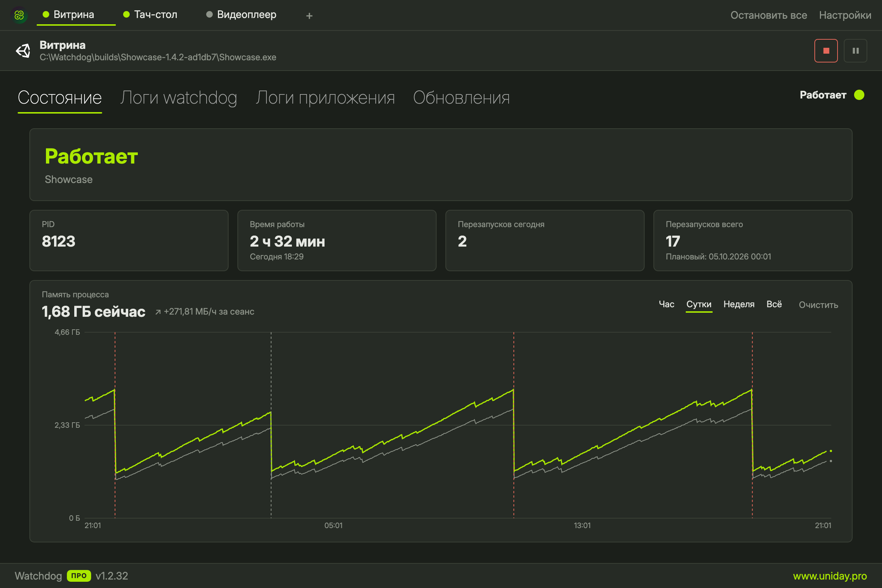Click the ПРО badge in the footer
Viewport: 882px width, 588px height.
[79, 576]
